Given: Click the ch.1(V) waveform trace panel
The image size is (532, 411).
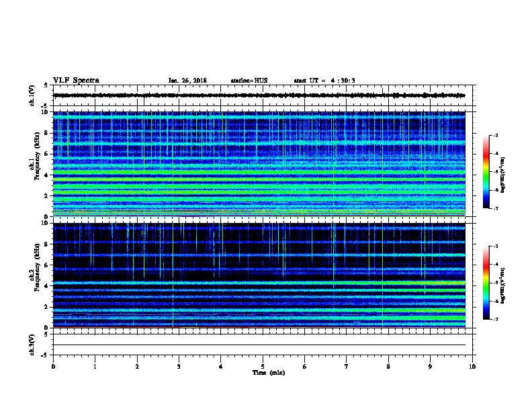Looking at the screenshot, I should click(x=264, y=95).
